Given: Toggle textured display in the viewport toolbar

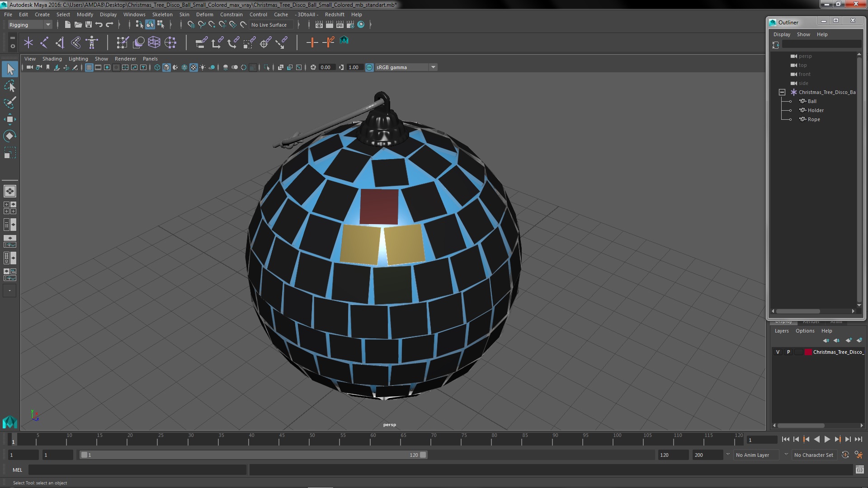Looking at the screenshot, I should 193,67.
